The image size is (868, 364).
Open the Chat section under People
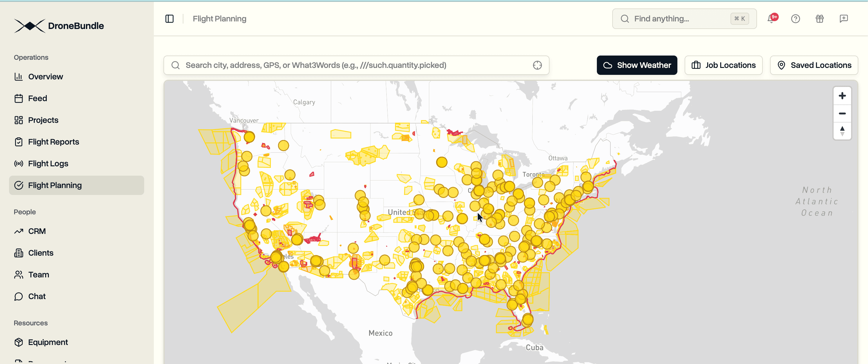coord(37,296)
